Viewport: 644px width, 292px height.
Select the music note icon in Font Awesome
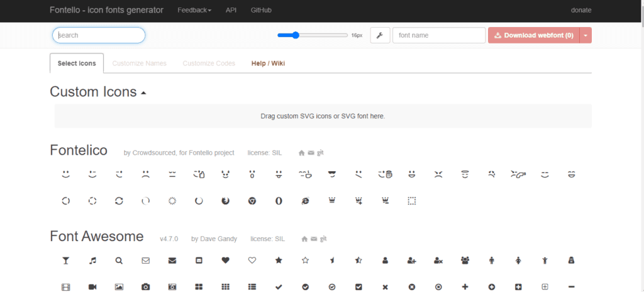92,261
